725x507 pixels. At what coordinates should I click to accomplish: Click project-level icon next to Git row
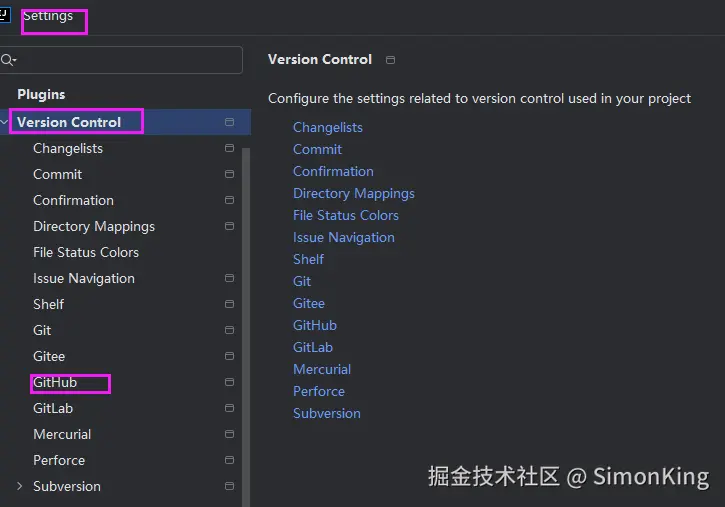click(229, 330)
